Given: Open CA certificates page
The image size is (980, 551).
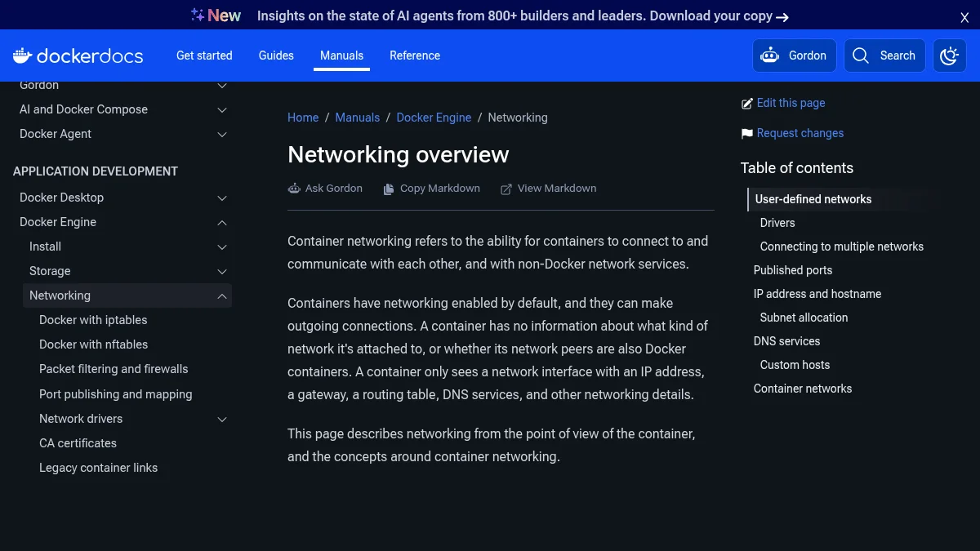Looking at the screenshot, I should [x=78, y=443].
